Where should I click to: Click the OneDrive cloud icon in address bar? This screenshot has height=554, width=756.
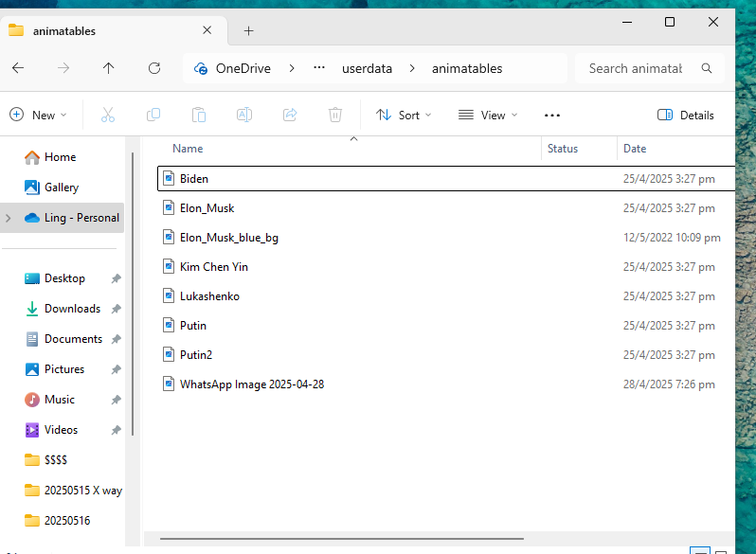pyautogui.click(x=201, y=68)
